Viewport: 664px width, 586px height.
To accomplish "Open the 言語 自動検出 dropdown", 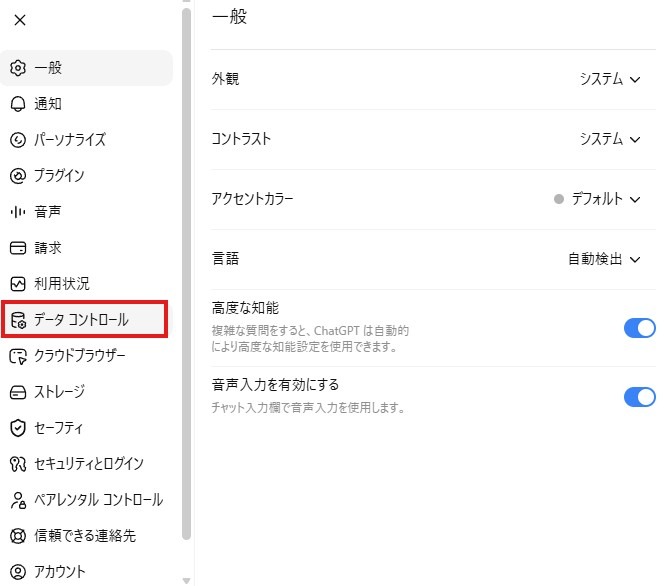I will [x=604, y=259].
